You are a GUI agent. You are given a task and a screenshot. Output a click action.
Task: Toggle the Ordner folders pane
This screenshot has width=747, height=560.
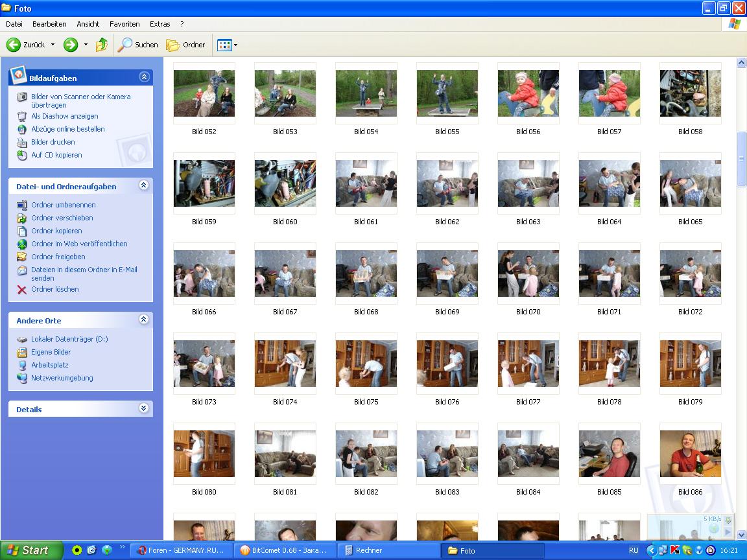pyautogui.click(x=185, y=45)
